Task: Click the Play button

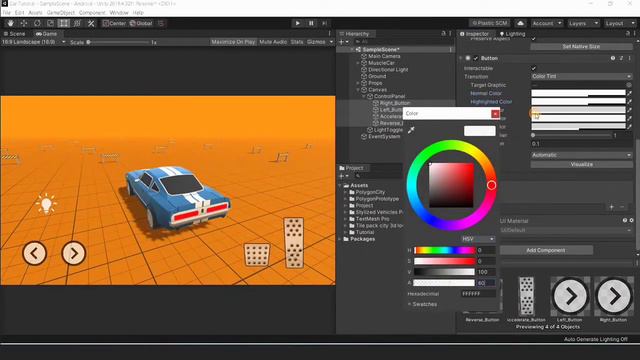Action: click(298, 23)
